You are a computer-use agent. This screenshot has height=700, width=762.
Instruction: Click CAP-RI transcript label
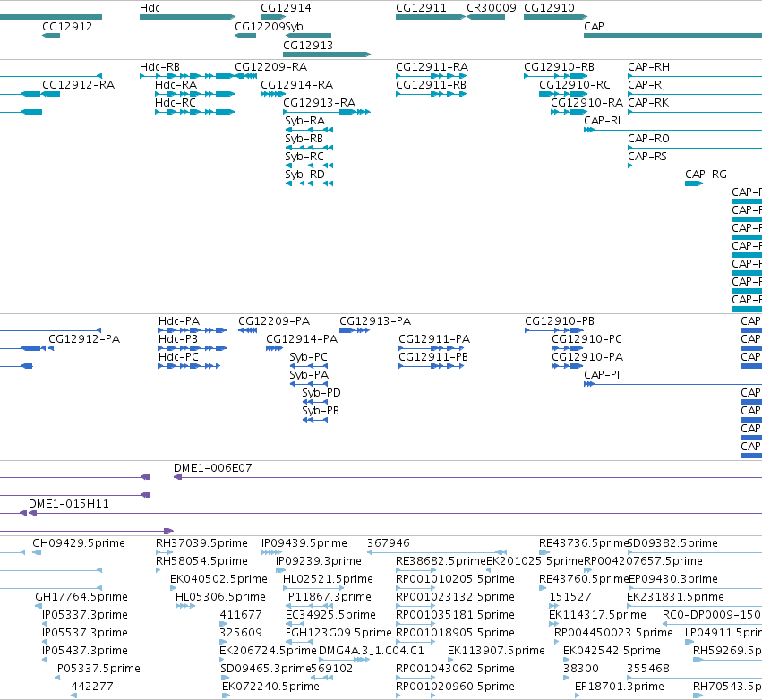(602, 121)
